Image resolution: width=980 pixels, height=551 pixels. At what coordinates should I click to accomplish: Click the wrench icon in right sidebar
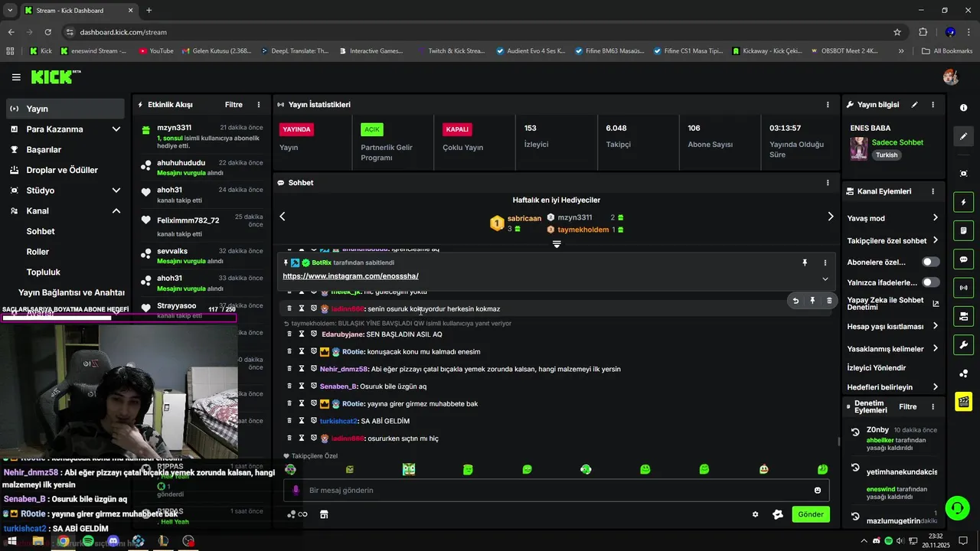[963, 344]
